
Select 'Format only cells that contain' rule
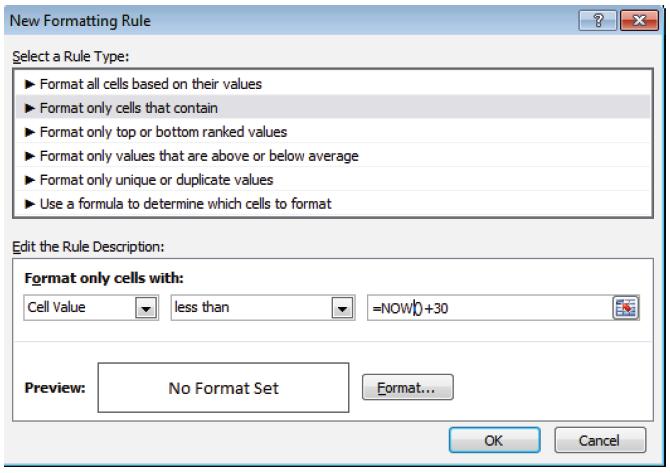[x=333, y=108]
